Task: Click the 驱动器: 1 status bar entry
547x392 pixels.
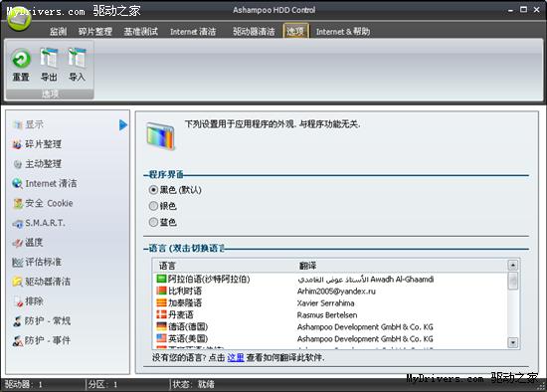Action: coord(23,384)
